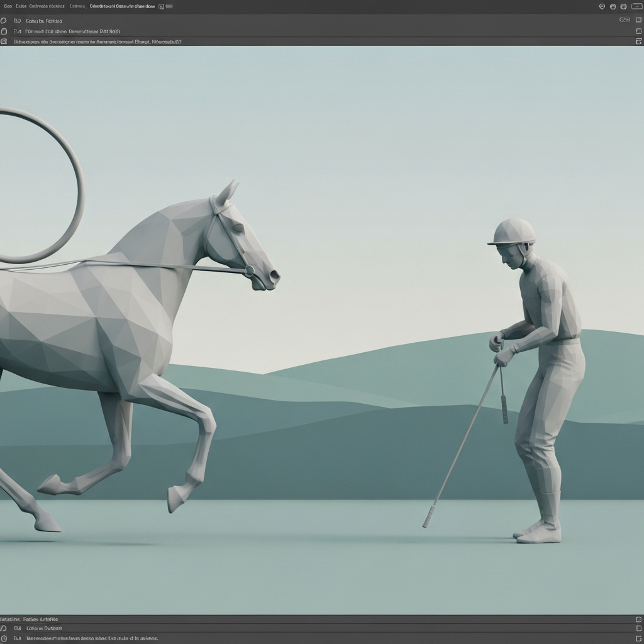Viewport: 644px width, 644px height.
Task: Expand the square icon ending the bottom header row
Action: click(x=639, y=619)
